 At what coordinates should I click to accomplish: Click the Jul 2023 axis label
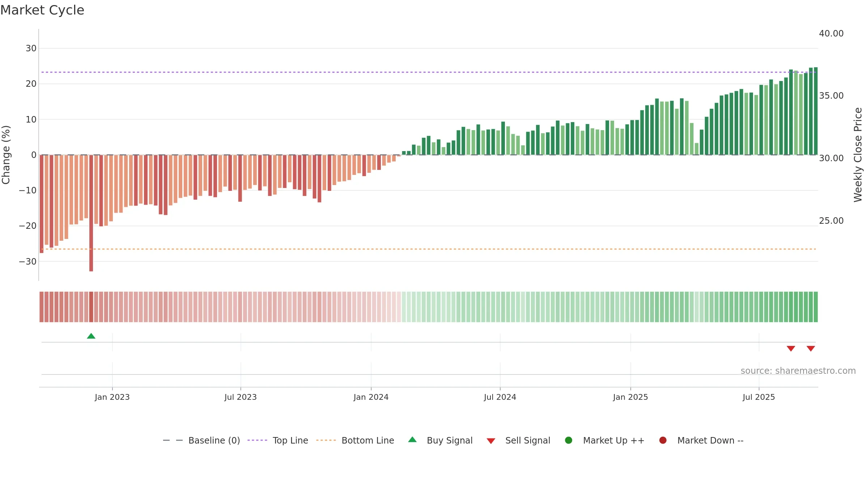[241, 397]
